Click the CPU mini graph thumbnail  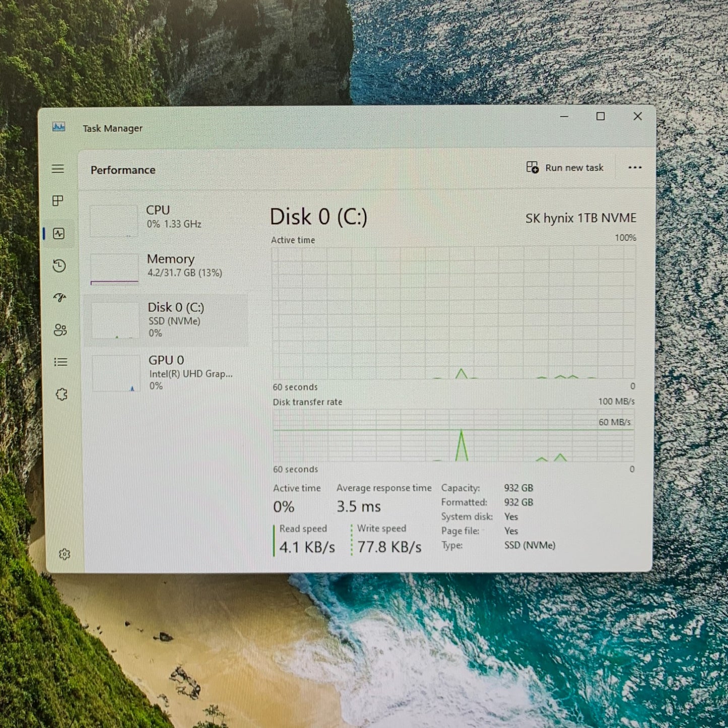[114, 221]
